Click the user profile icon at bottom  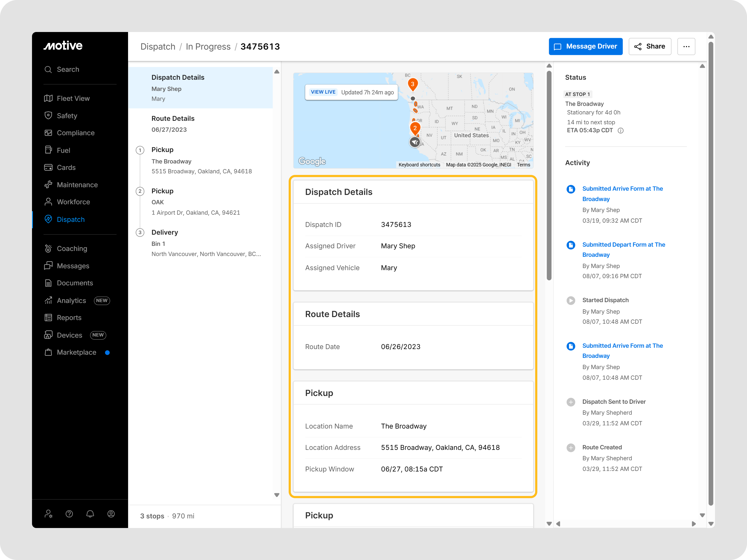pyautogui.click(x=111, y=514)
